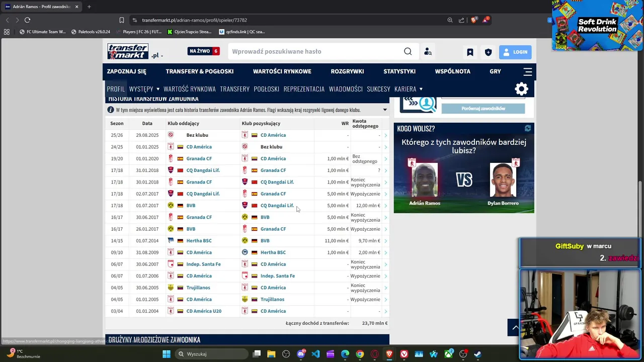
Task: Open Rozgrywki menu
Action: click(x=347, y=71)
